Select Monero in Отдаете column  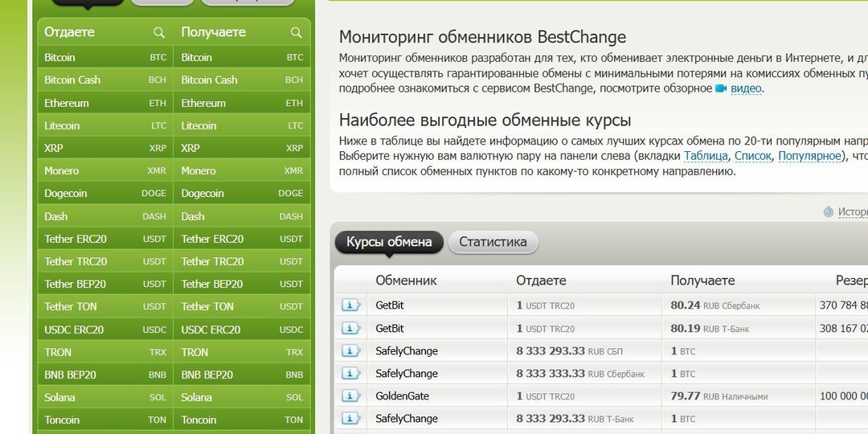coord(105,171)
